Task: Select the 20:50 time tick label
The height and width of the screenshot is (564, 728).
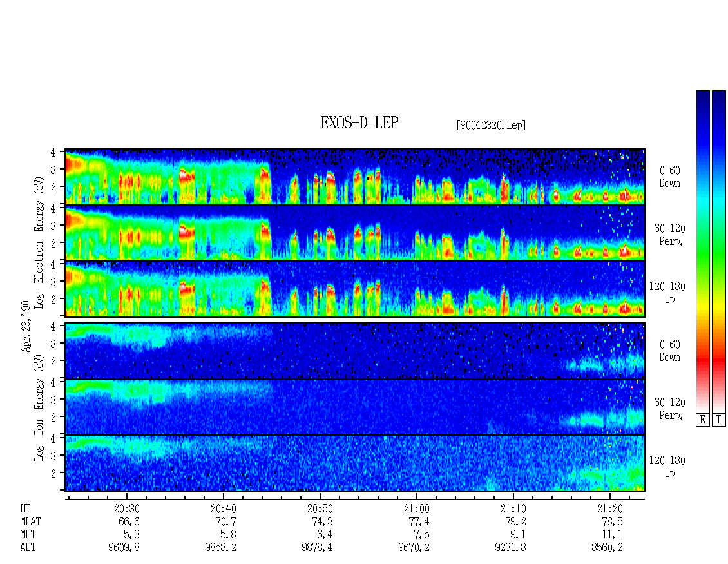Action: pyautogui.click(x=320, y=509)
